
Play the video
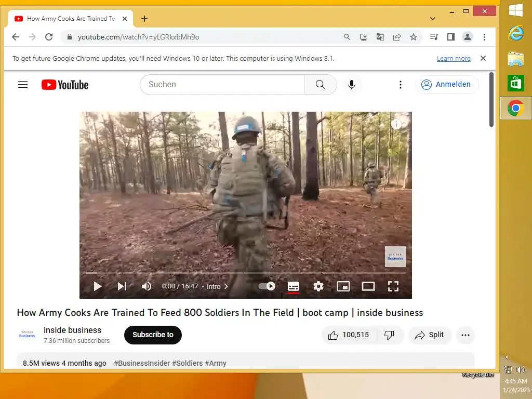point(97,286)
